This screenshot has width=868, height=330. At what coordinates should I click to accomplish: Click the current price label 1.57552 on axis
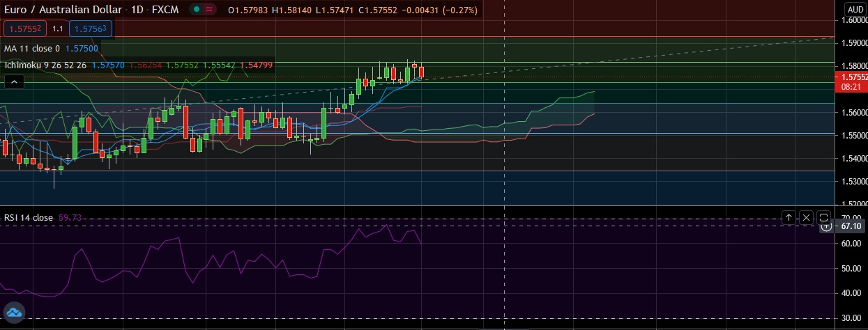click(x=853, y=77)
